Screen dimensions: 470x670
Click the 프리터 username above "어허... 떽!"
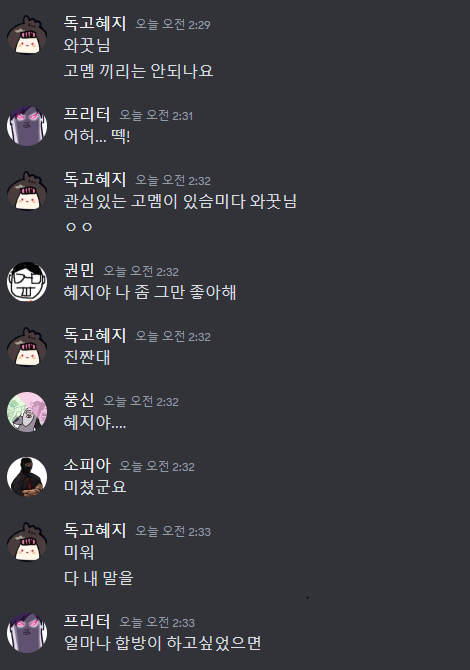point(87,115)
